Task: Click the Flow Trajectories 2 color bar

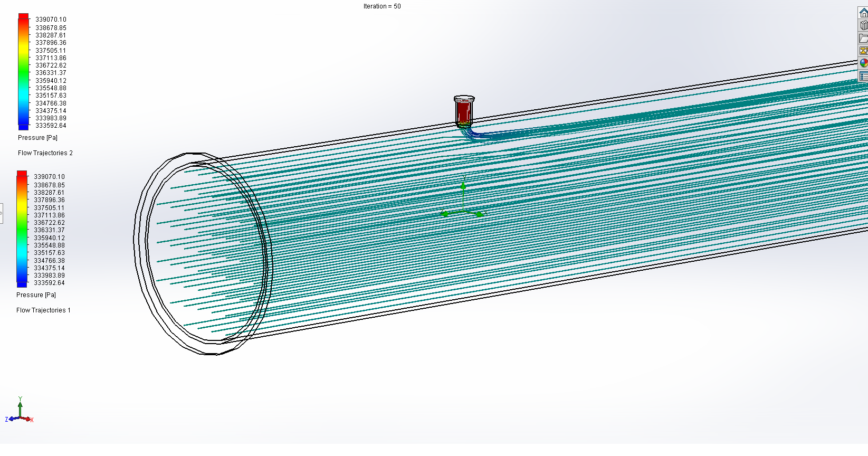Action: [x=23, y=72]
